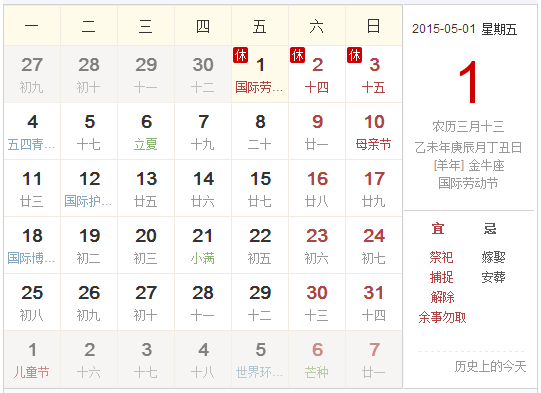Select June 7 廿一 date cell
Image resolution: width=541 pixels, height=393 pixels.
pos(374,359)
